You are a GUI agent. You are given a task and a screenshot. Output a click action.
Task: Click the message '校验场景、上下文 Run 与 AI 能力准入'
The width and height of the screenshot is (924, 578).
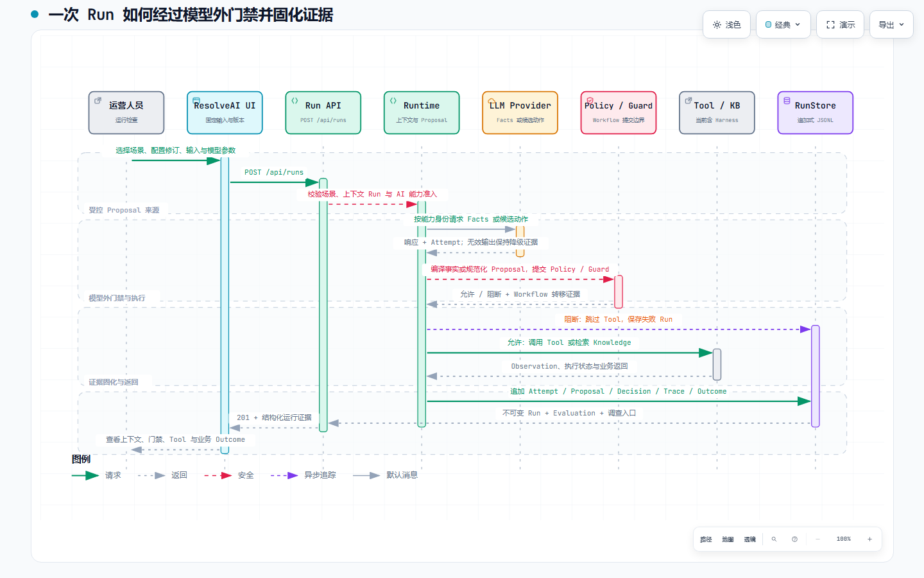pyautogui.click(x=372, y=194)
